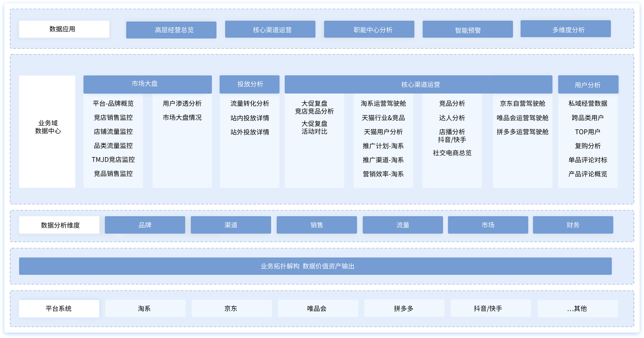Click the 平台-品牌概览 link
This screenshot has height=338, width=644.
point(113,104)
